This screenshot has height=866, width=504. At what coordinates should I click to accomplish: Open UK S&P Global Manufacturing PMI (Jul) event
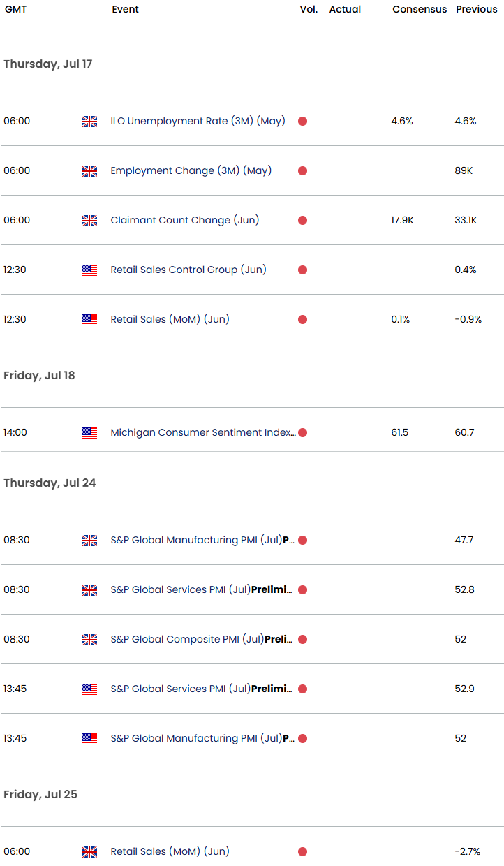click(x=202, y=540)
